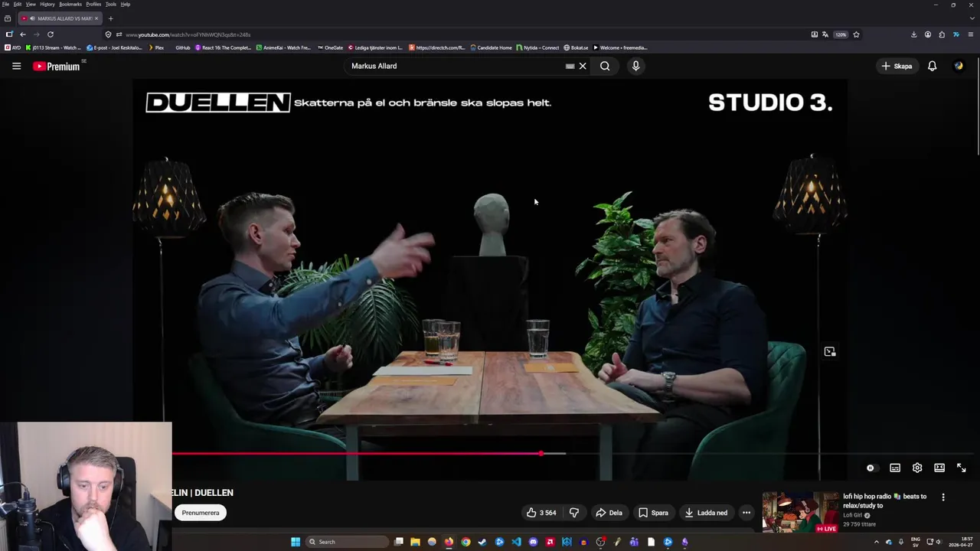This screenshot has width=980, height=551.
Task: Open Steam from the taskbar
Action: coord(482,542)
